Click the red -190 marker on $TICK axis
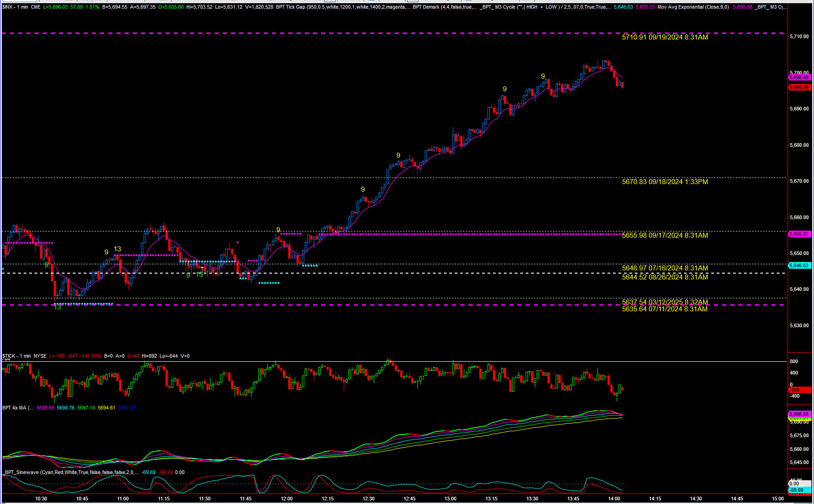The image size is (814, 504). coord(799,390)
